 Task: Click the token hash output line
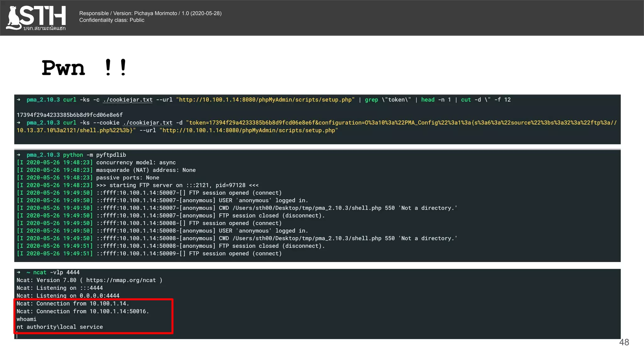point(69,115)
